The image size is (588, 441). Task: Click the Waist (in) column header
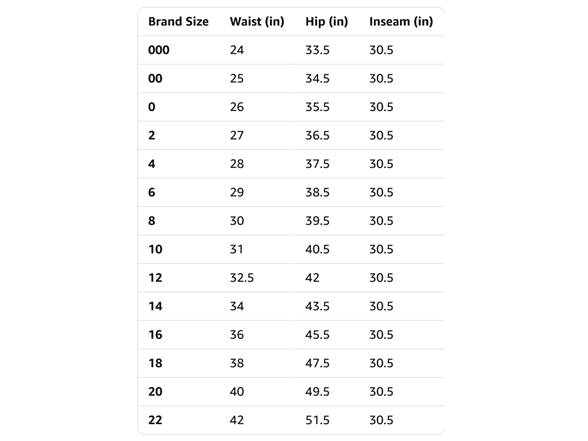point(257,22)
